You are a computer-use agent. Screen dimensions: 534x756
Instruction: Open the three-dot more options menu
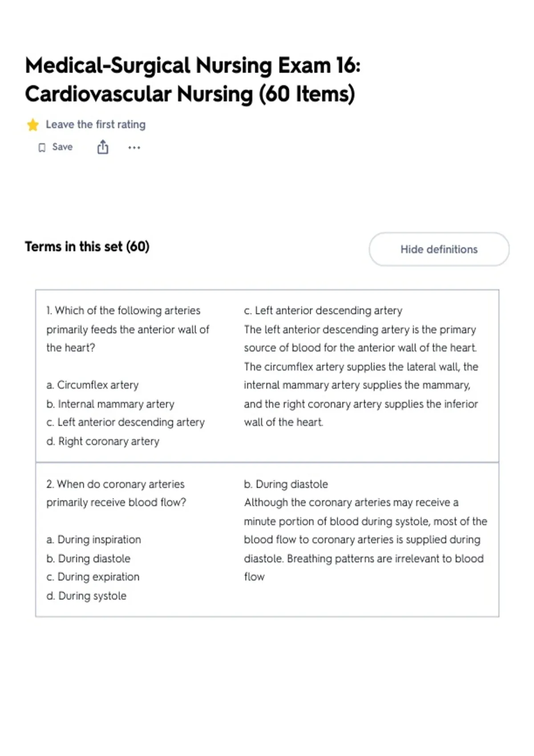point(134,148)
